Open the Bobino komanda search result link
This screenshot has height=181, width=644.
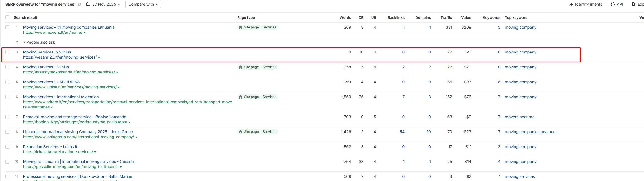click(74, 117)
